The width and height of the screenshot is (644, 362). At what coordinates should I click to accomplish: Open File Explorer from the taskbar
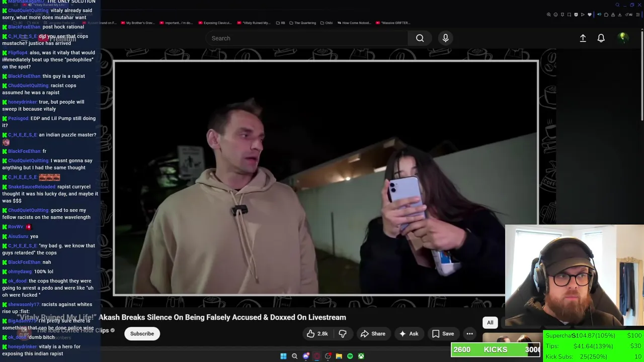pos(339,356)
